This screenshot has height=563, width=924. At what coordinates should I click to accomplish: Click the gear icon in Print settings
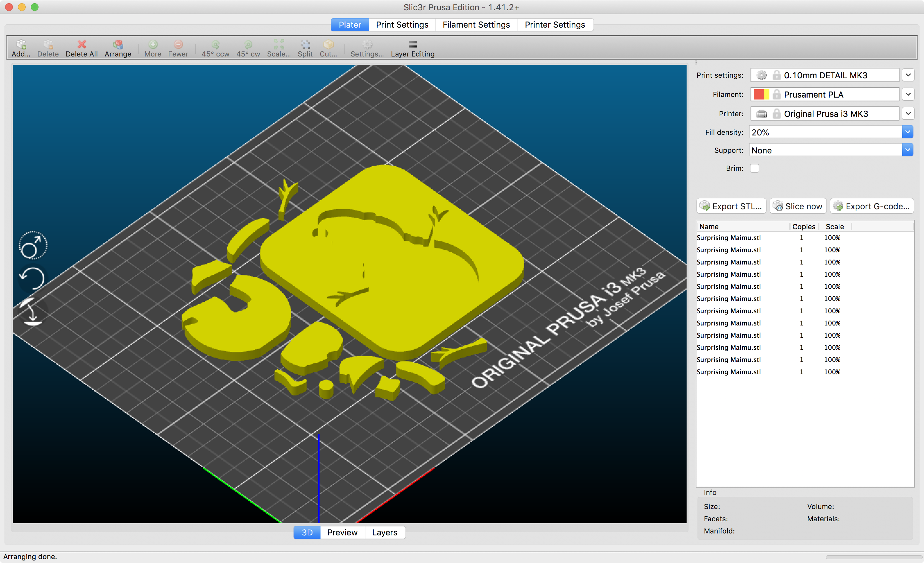(x=761, y=75)
